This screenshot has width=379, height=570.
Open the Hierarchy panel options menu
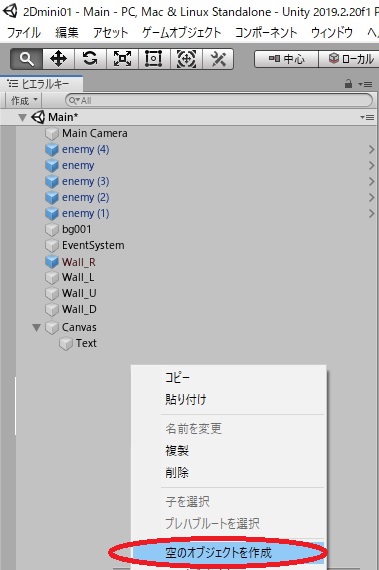pyautogui.click(x=366, y=84)
